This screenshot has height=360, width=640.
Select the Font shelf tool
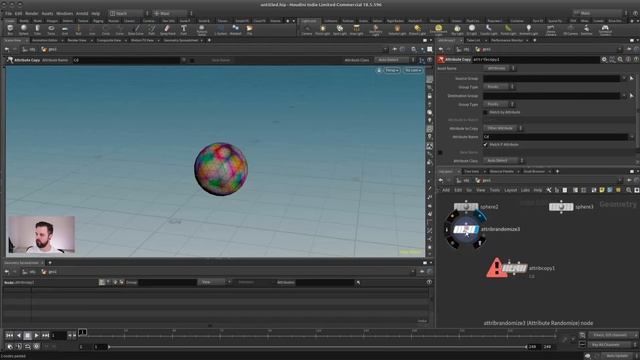point(184,29)
